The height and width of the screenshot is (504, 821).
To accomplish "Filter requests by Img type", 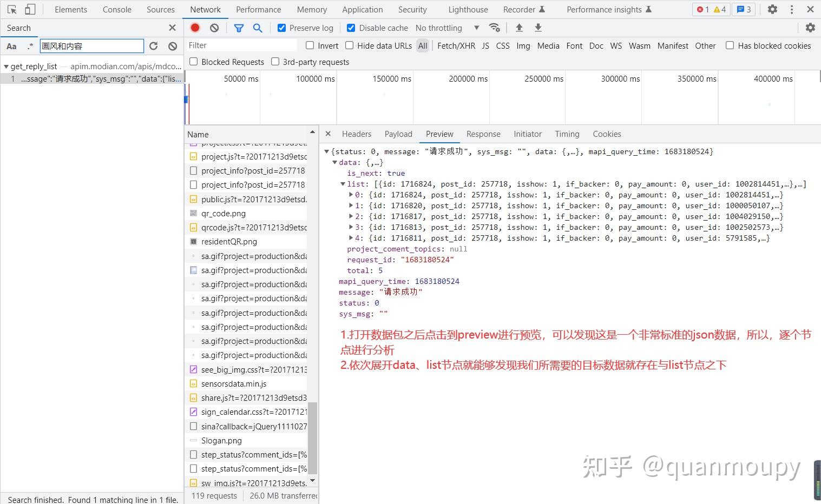I will pos(523,45).
